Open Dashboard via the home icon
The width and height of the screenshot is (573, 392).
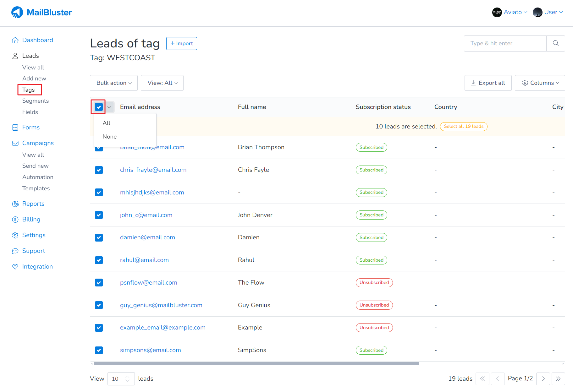coord(15,40)
